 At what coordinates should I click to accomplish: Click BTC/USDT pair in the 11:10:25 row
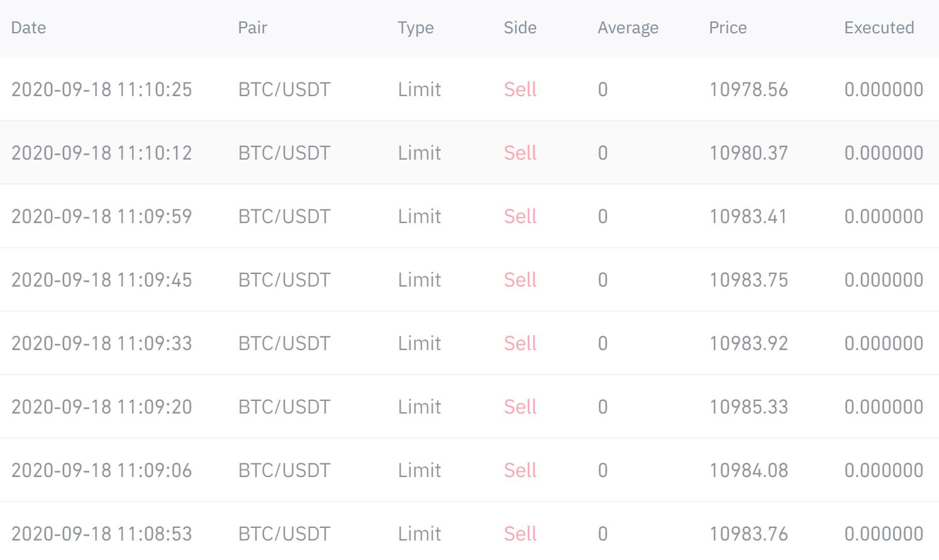[284, 89]
